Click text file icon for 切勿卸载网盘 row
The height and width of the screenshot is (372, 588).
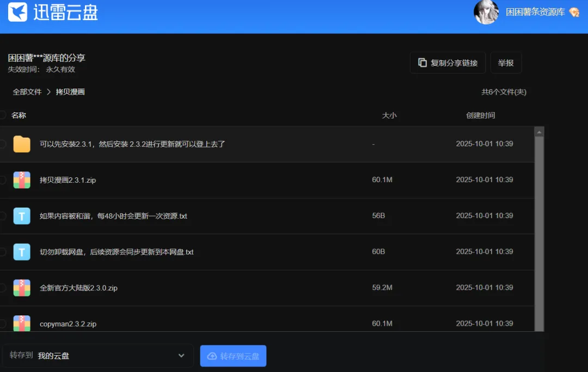point(22,252)
